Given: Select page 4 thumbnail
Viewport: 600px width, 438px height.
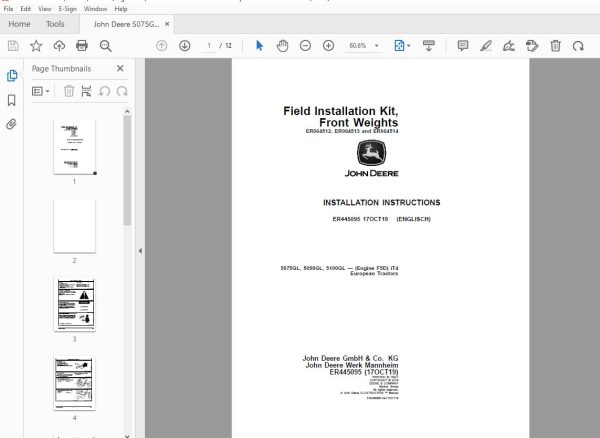Looking at the screenshot, I should tap(75, 383).
